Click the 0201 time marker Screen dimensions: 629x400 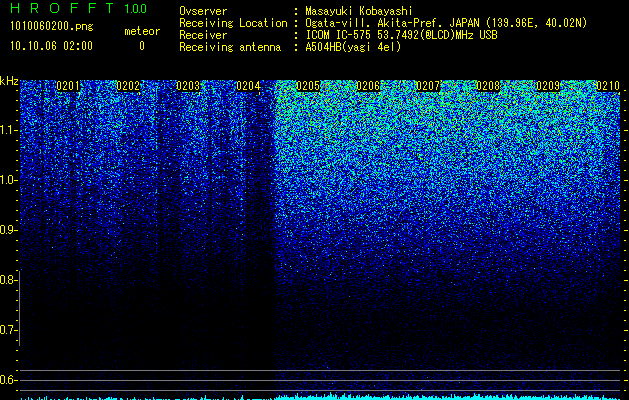coord(68,86)
